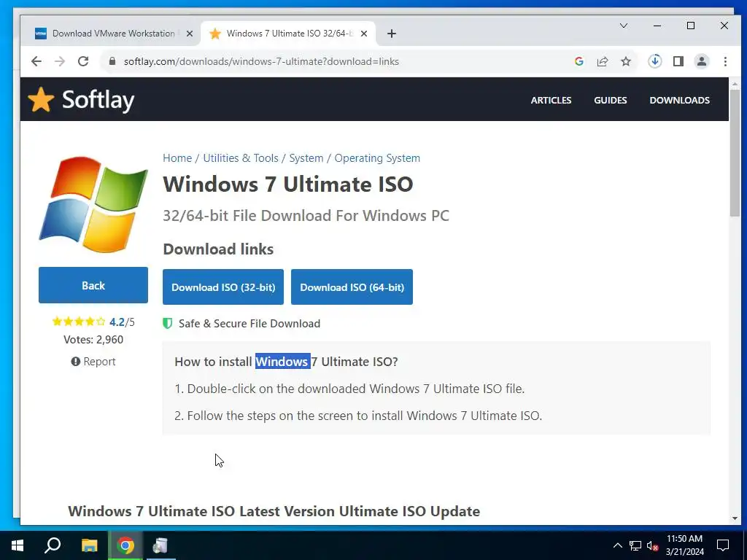View site info lock icon
The width and height of the screenshot is (747, 560).
(112, 61)
